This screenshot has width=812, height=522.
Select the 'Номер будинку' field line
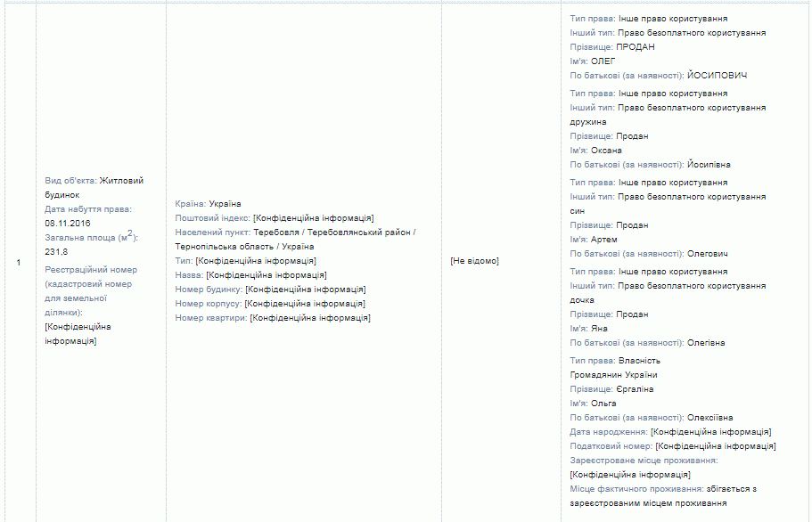click(x=270, y=290)
